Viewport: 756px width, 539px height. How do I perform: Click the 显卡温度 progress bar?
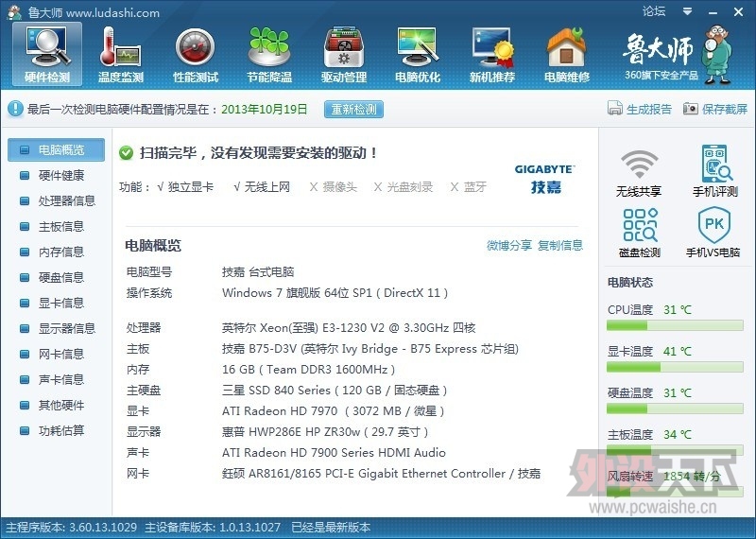pos(675,367)
